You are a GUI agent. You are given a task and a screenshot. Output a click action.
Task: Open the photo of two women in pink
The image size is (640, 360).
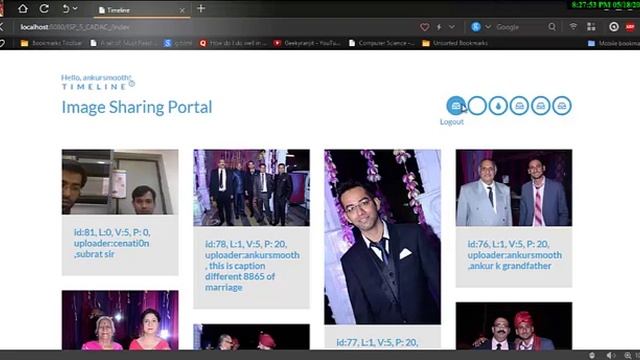pos(120,320)
